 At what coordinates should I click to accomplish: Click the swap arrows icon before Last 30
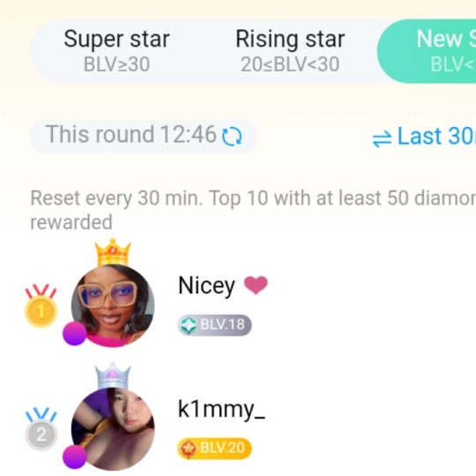pos(382,140)
